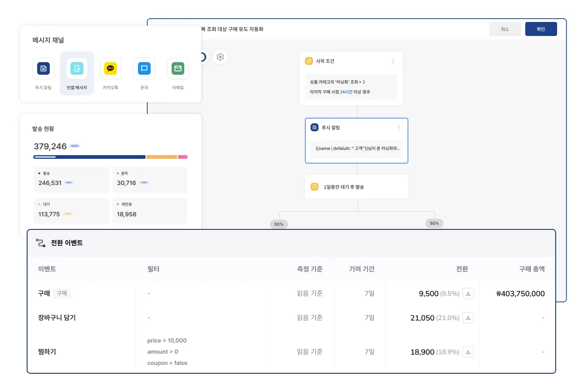
Task: Click the 1일동안 대기 후 발송 node
Action: [356, 187]
